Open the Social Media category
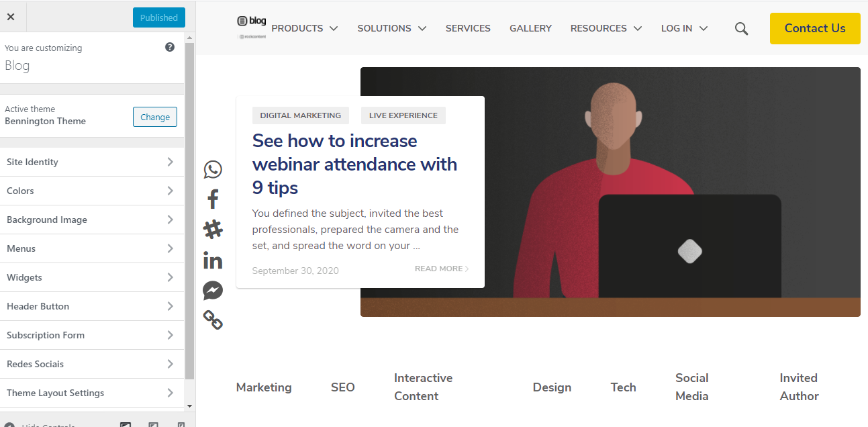Screen dimensions: 868x427 692,387
